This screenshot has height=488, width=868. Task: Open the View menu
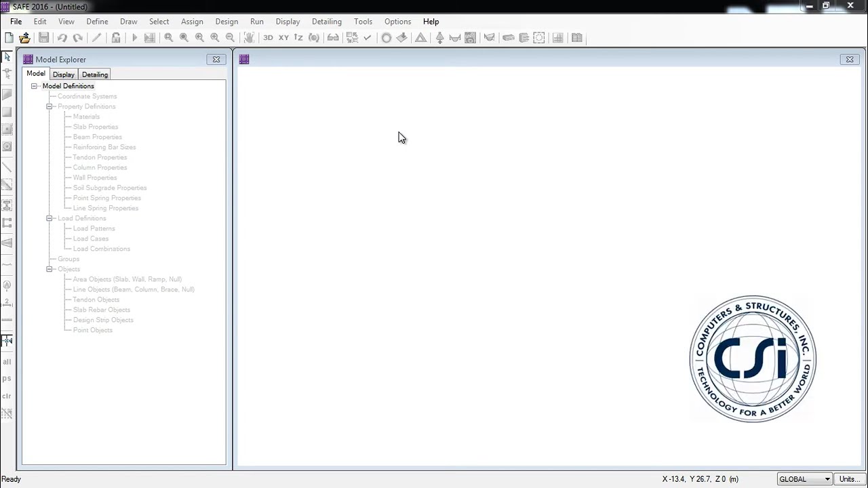click(x=66, y=22)
